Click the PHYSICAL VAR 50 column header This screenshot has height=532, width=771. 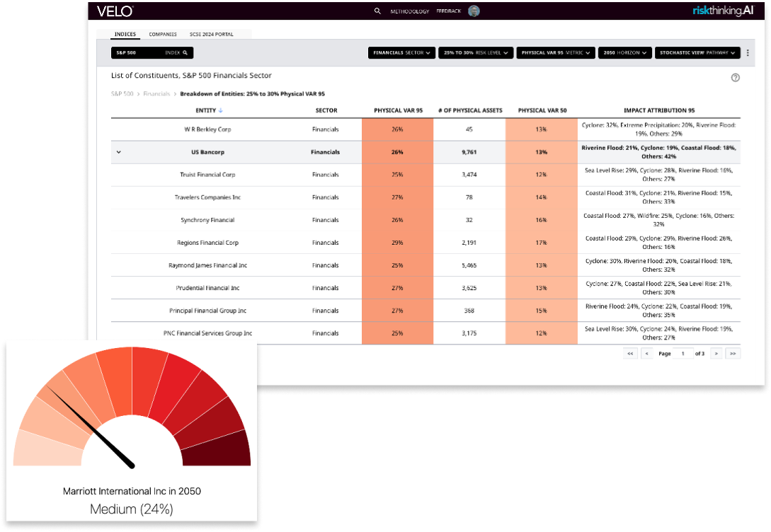coord(542,110)
